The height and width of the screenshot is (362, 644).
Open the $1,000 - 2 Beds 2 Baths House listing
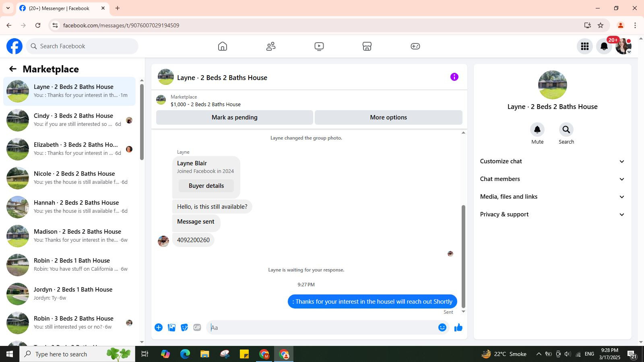(x=206, y=104)
